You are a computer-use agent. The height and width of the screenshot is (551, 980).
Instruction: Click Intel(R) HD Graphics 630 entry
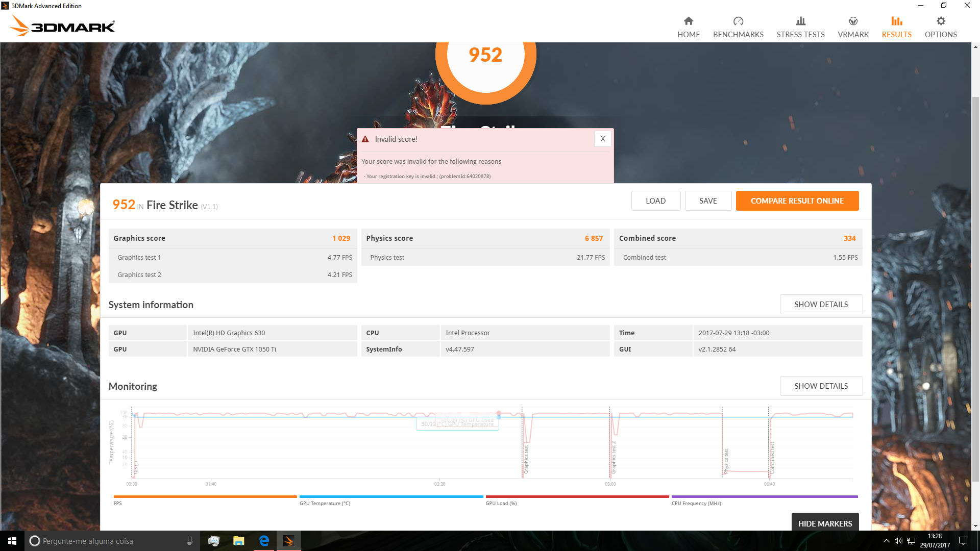(x=229, y=333)
